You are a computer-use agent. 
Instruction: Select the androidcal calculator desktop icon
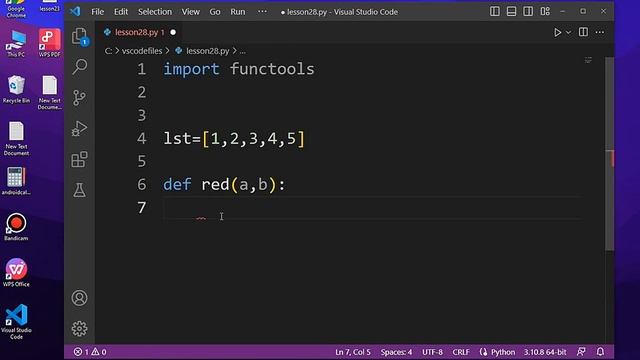16,181
